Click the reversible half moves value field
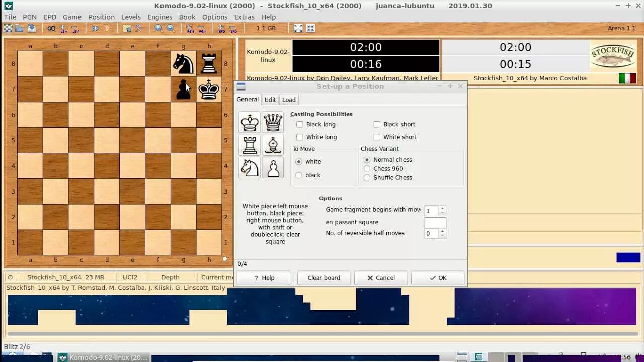This screenshot has height=362, width=644. coord(432,233)
